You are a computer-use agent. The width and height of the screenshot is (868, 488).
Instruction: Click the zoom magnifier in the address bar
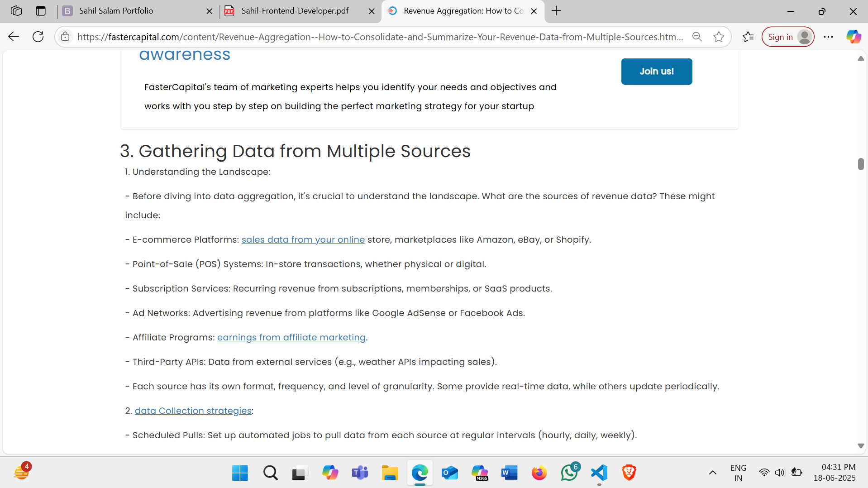697,37
